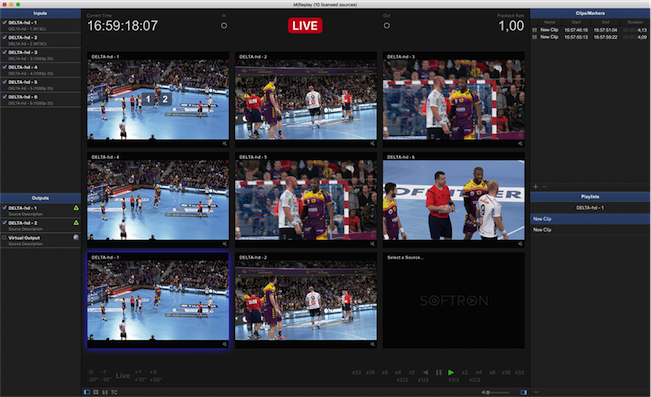This screenshot has width=651, height=397.
Task: Set the Out point marker circle
Action: [x=387, y=26]
